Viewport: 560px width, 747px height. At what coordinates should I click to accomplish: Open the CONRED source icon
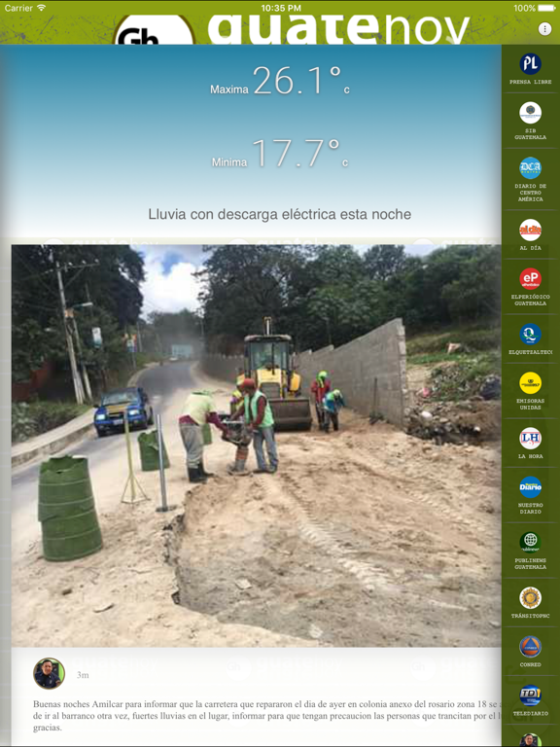tap(530, 647)
